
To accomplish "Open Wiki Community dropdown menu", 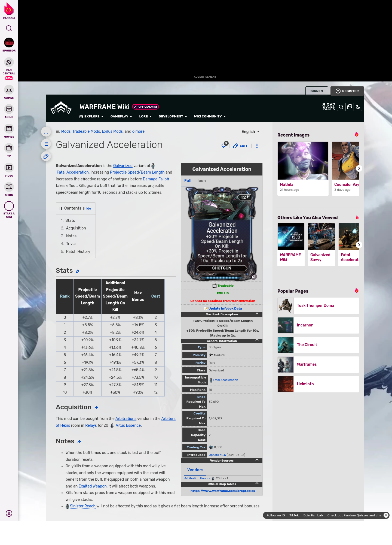I will 210,116.
